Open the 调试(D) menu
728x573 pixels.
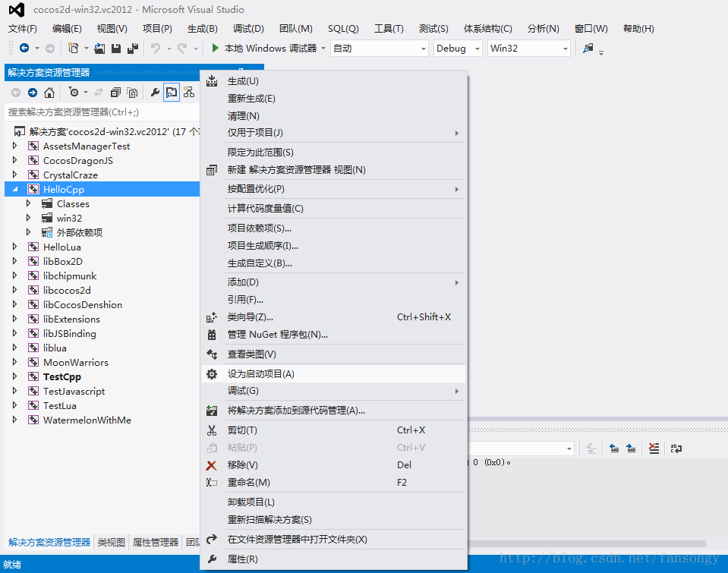click(x=248, y=29)
